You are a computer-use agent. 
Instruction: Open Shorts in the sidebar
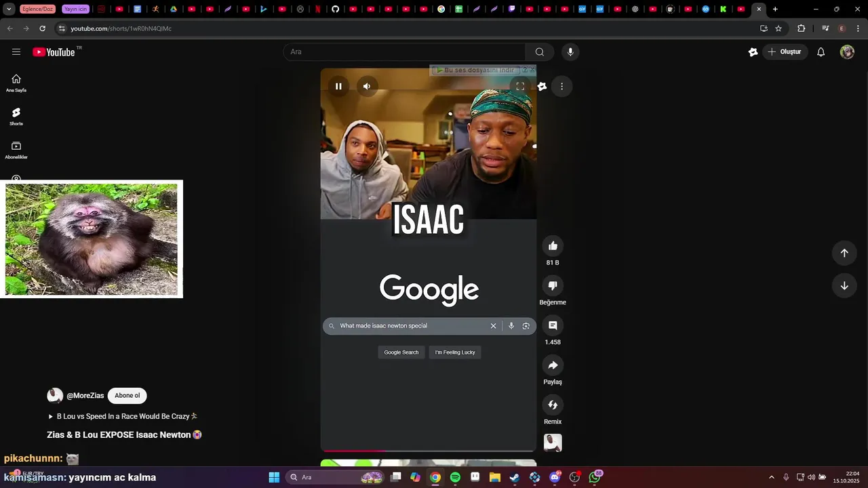pyautogui.click(x=16, y=117)
